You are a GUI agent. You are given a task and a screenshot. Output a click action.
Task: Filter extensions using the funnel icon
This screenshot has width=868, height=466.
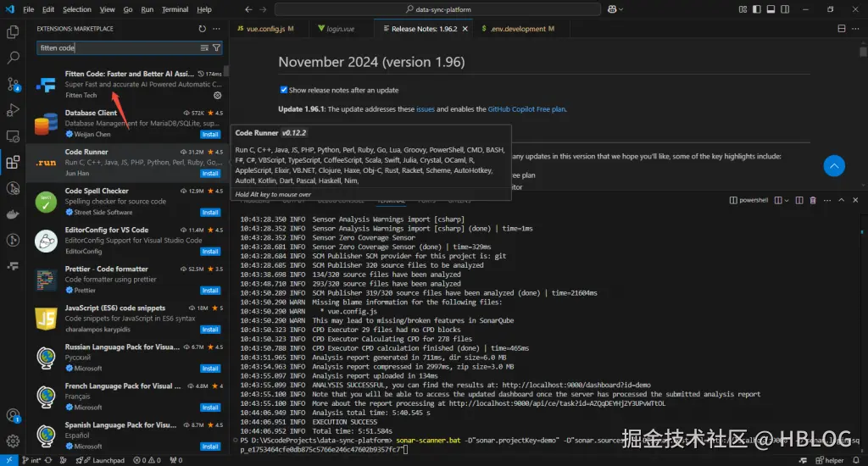[216, 48]
